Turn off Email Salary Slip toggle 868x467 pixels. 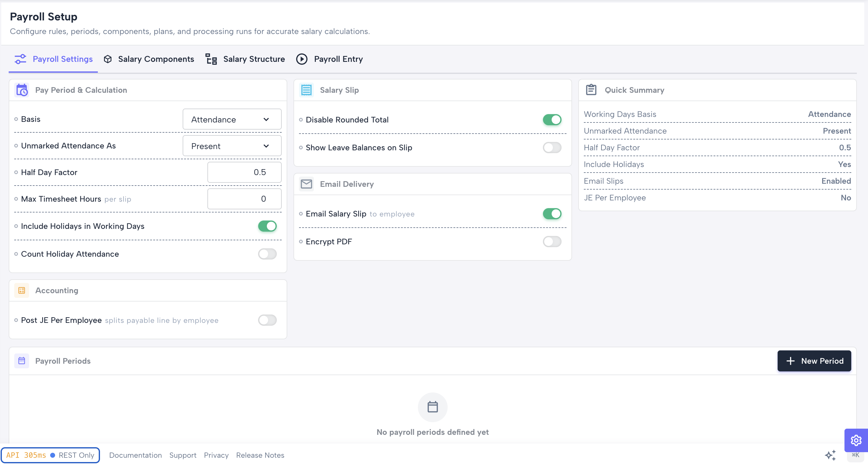pyautogui.click(x=552, y=213)
